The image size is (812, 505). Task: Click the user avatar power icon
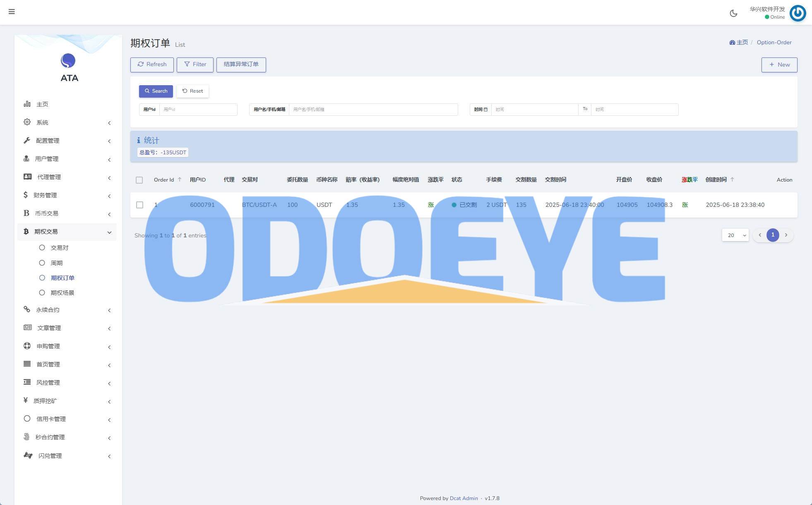tap(798, 13)
